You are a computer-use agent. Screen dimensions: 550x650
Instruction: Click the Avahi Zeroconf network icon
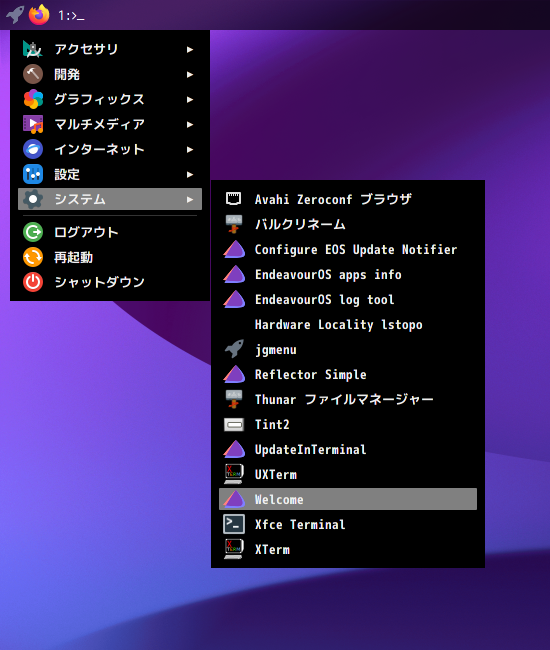(x=234, y=199)
